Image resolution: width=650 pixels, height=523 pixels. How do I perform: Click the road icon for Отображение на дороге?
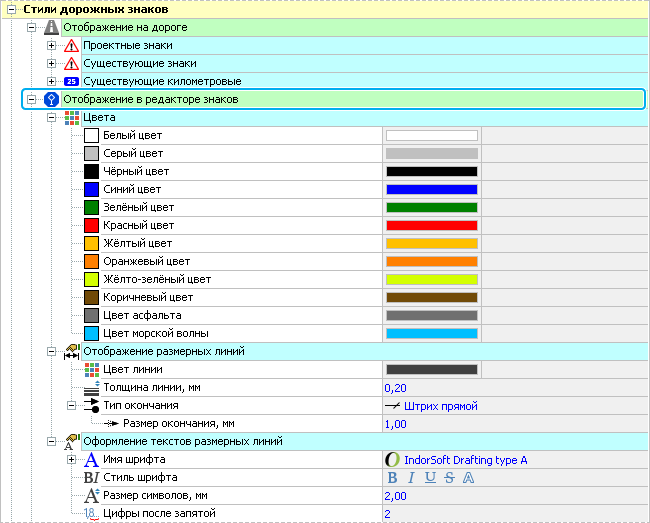click(51, 27)
